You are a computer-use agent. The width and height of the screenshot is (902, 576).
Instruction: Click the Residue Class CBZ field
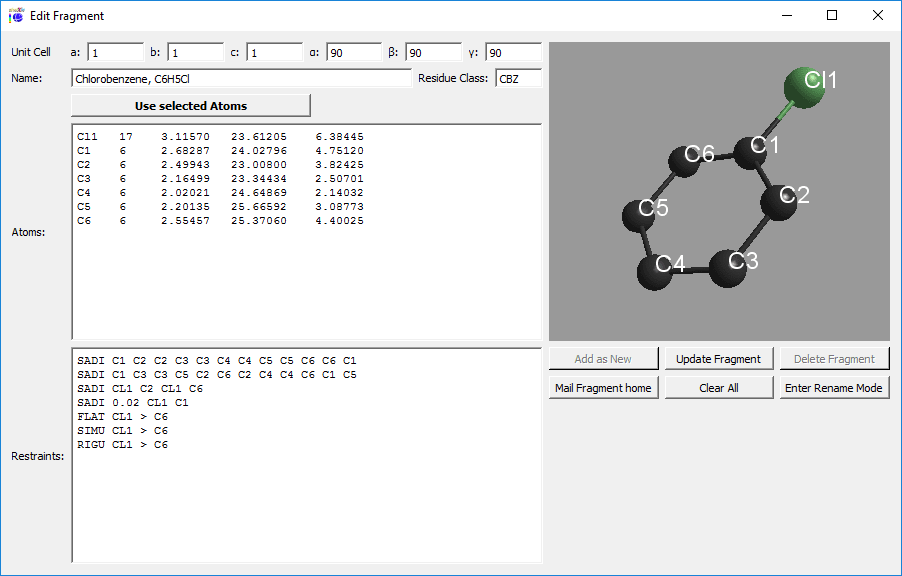(518, 78)
